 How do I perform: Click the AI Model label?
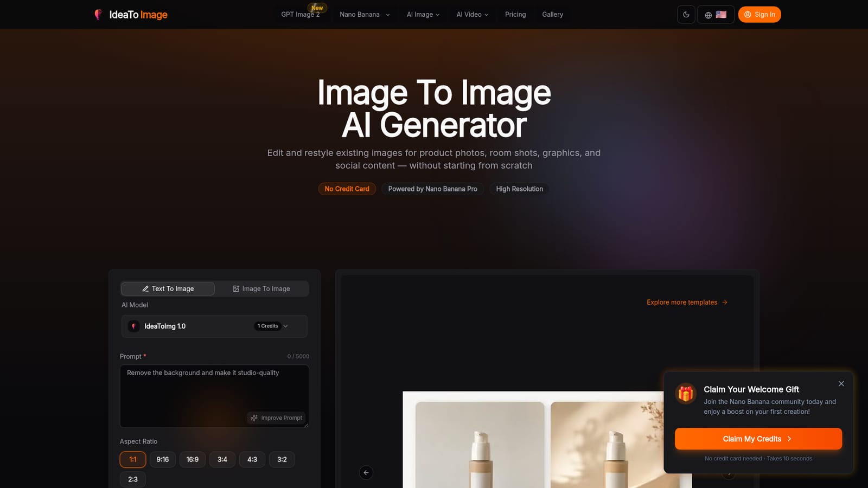135,305
